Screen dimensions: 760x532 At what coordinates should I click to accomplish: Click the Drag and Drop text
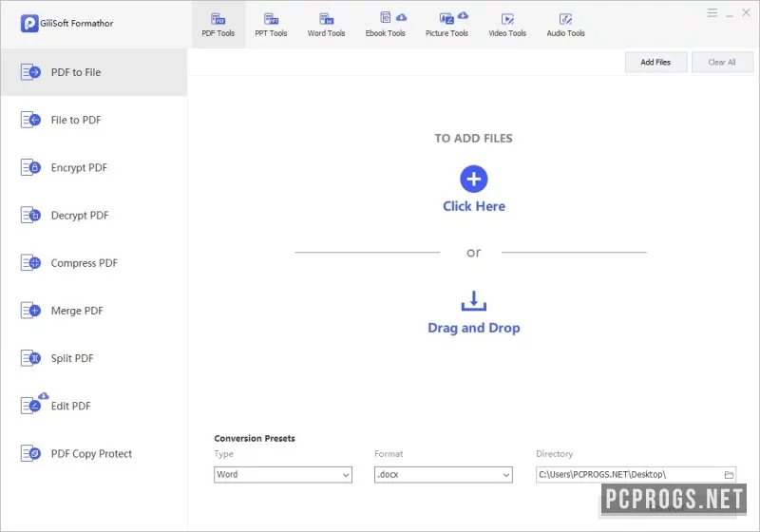click(474, 328)
